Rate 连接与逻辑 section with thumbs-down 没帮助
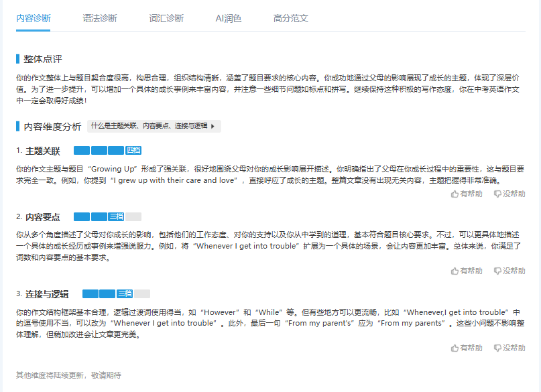This screenshot has height=392, width=541. [x=509, y=348]
